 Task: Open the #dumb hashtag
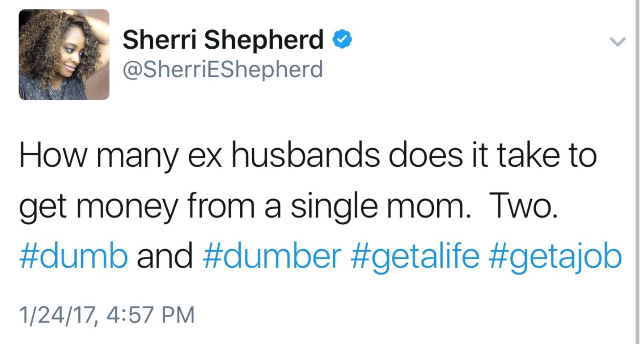(x=73, y=256)
